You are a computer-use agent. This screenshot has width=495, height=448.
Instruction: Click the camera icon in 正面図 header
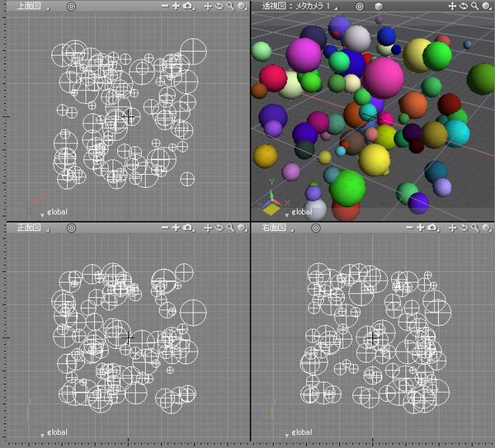[188, 228]
